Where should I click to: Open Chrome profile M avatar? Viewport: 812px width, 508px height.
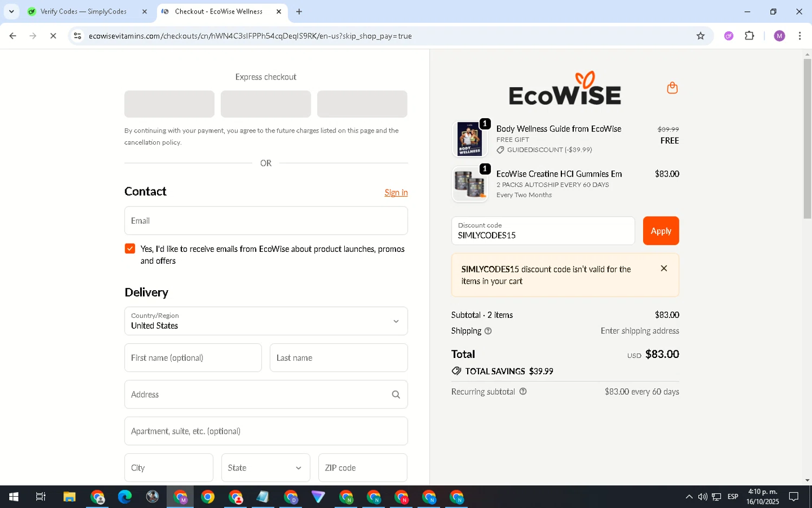[779, 36]
